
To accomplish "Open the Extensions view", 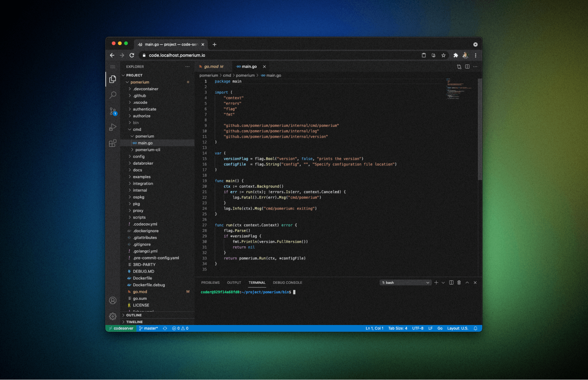I will pos(113,143).
